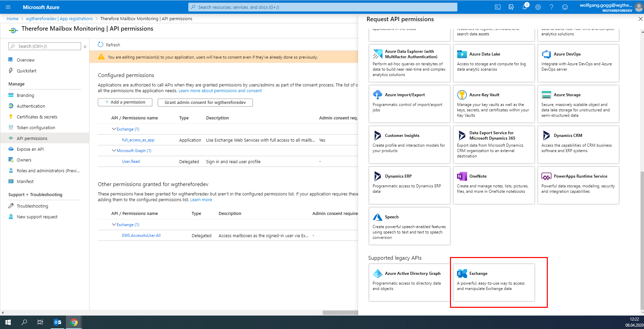Image resolution: width=644 pixels, height=329 pixels.
Task: Select the Azure Import/Export API tile
Action: (409, 104)
